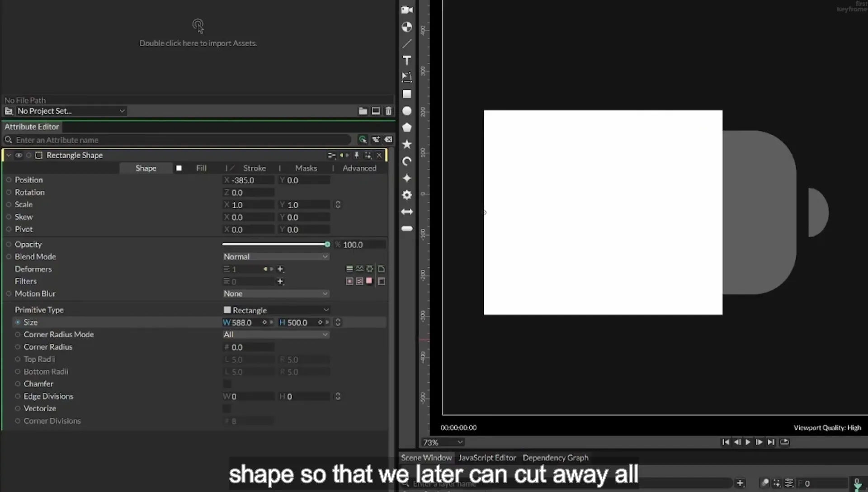Select the Line drawing tool
Screen dimensions: 868x492
407,44
